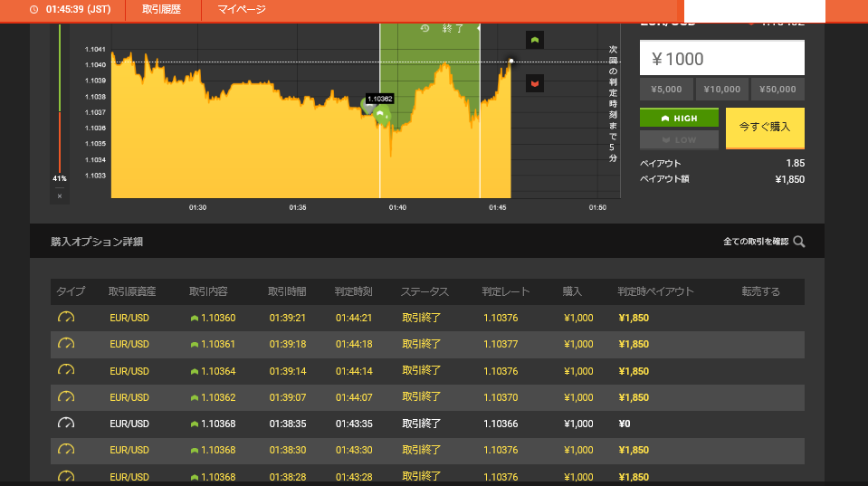Screen dimensions: 868x486
Task: Choose the ¥50,000 preset amount
Action: 777,90
